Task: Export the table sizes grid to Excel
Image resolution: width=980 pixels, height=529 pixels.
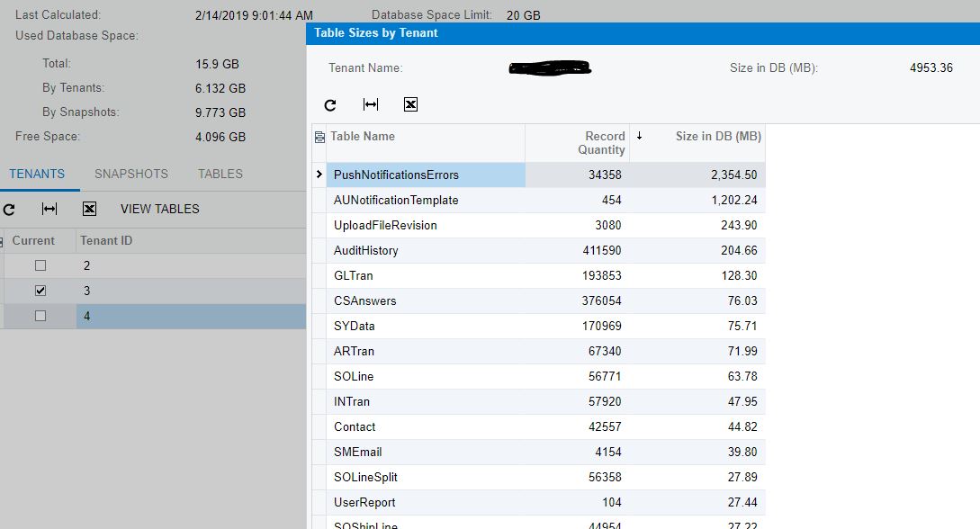Action: pyautogui.click(x=410, y=104)
